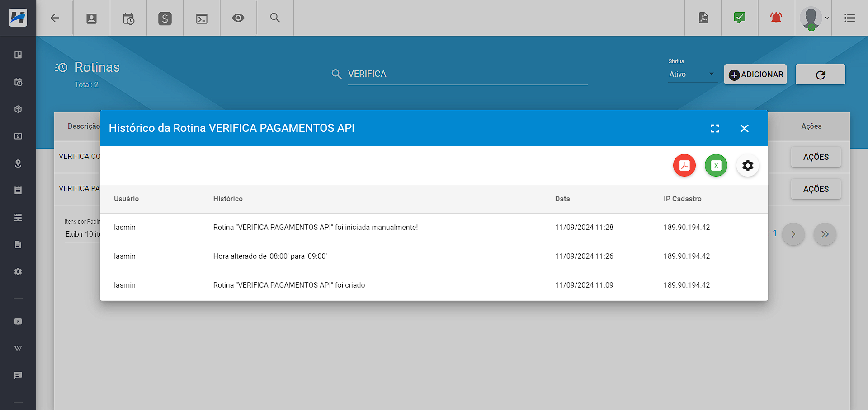Go to next page with single chevron
The width and height of the screenshot is (868, 410).
point(793,234)
